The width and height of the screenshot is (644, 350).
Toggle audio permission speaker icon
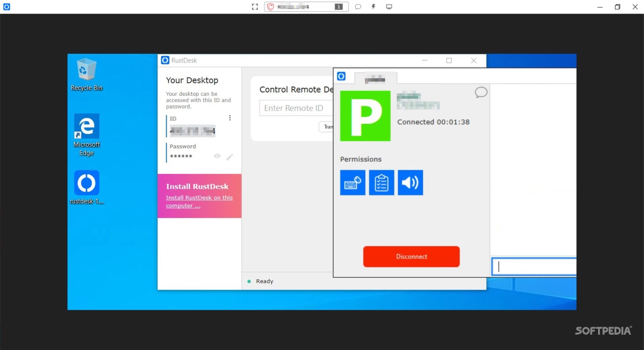410,182
